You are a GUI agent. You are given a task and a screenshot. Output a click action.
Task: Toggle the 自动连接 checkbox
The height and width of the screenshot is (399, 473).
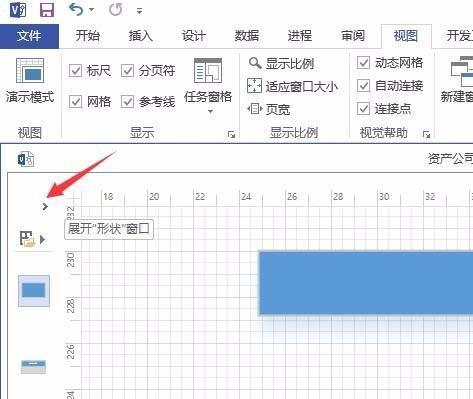pyautogui.click(x=363, y=86)
